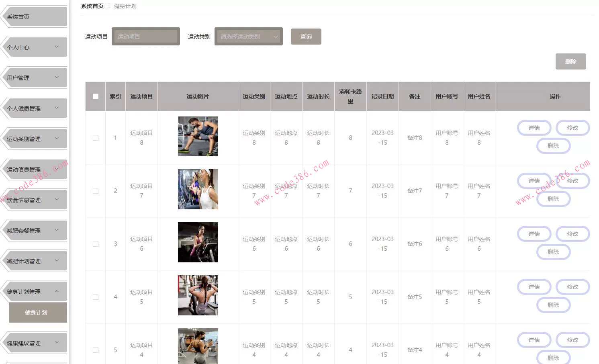Open the 请选择运动类别 dropdown
599x364 pixels.
tap(249, 37)
